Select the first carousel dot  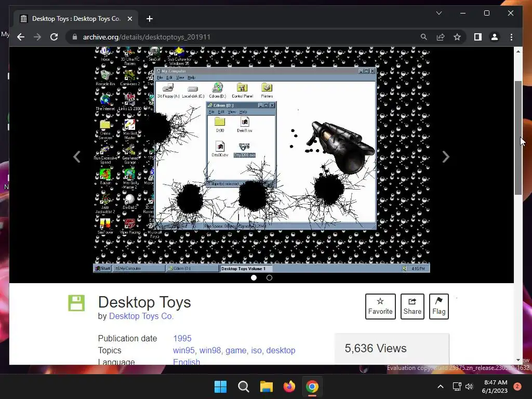254,277
